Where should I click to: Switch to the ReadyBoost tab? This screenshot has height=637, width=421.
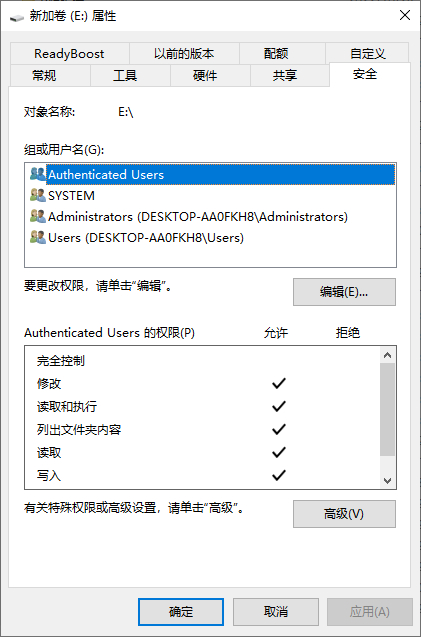click(x=69, y=54)
